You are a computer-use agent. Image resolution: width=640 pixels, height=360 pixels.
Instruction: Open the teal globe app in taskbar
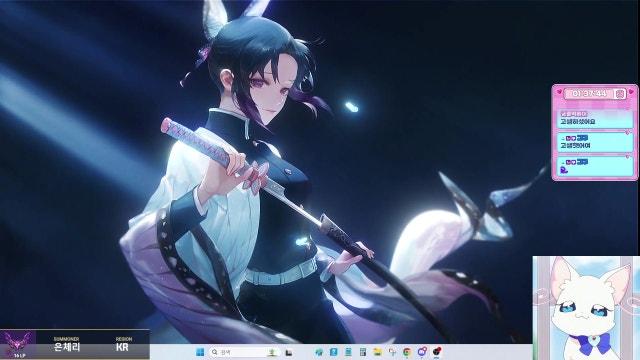pyautogui.click(x=319, y=352)
